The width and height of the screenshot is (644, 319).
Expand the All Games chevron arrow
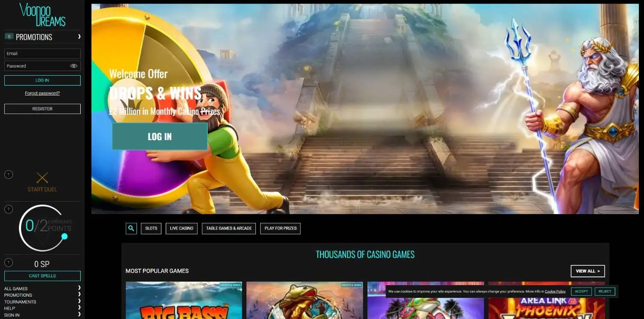pos(79,288)
